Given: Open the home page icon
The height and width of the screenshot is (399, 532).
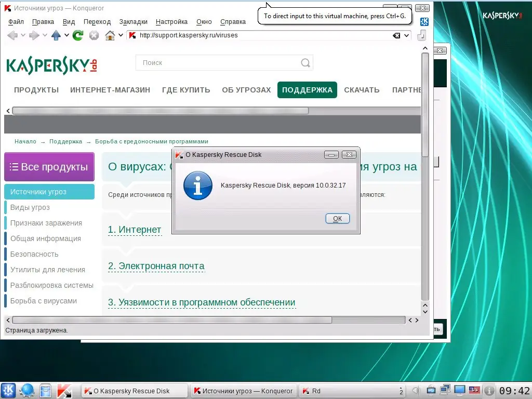Looking at the screenshot, I should tap(110, 35).
